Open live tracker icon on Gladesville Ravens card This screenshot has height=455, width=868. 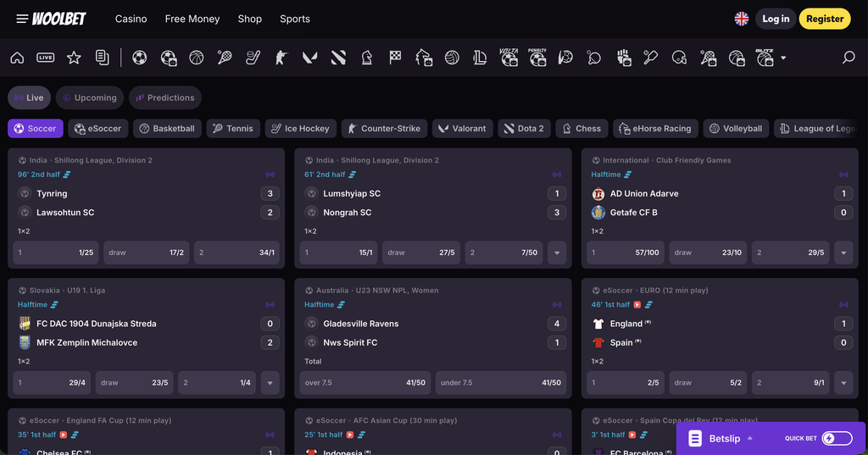tap(557, 304)
